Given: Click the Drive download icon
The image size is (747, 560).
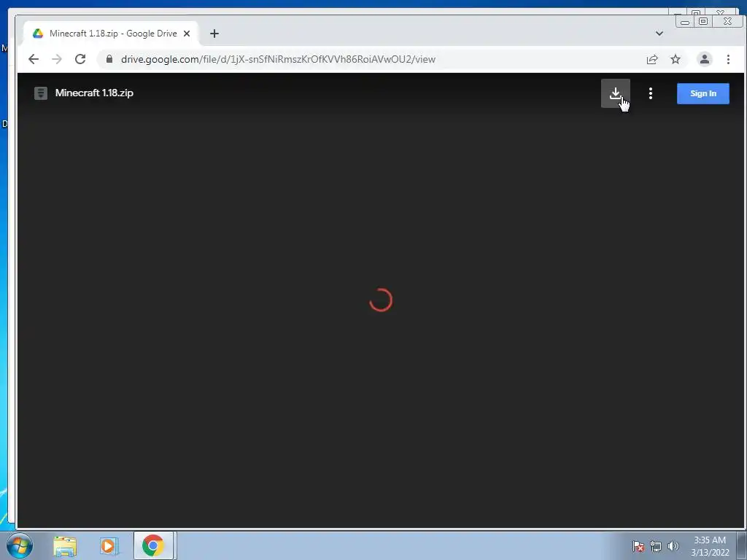Looking at the screenshot, I should click(615, 93).
